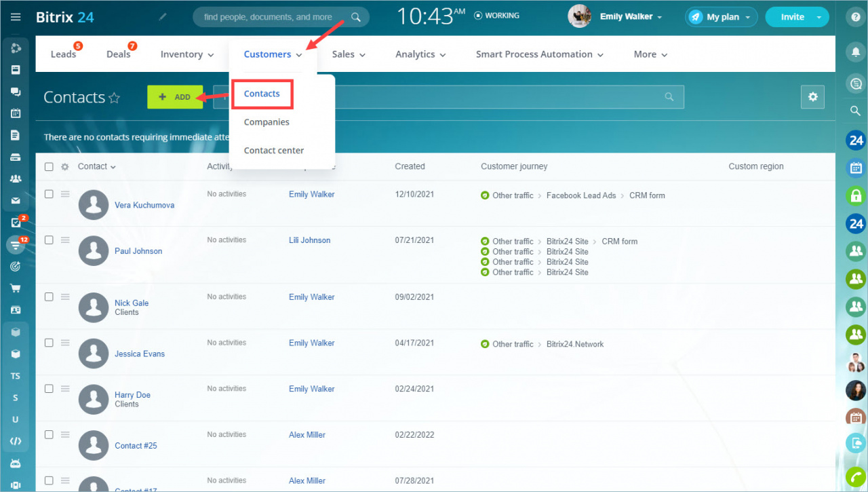Check the box for Paul Johnson
Viewport: 868px width, 492px height.
[49, 240]
